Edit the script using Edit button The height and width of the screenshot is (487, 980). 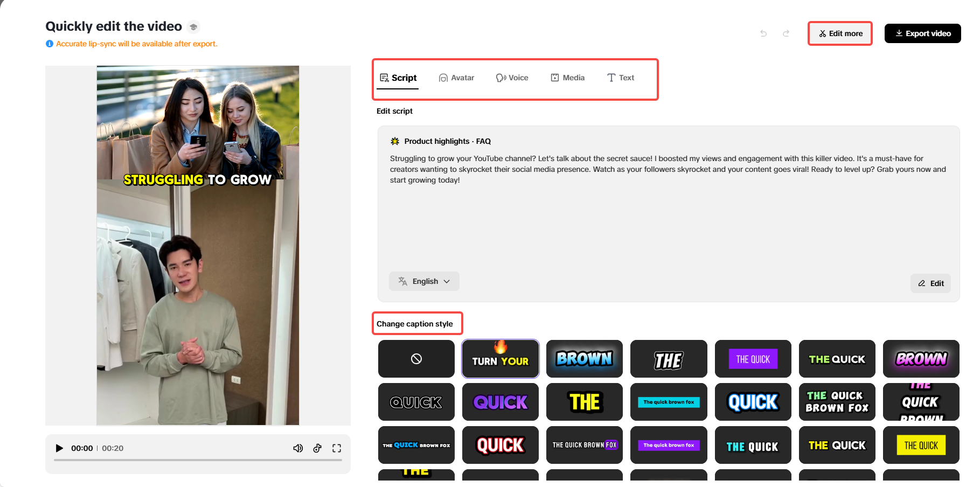click(x=931, y=283)
